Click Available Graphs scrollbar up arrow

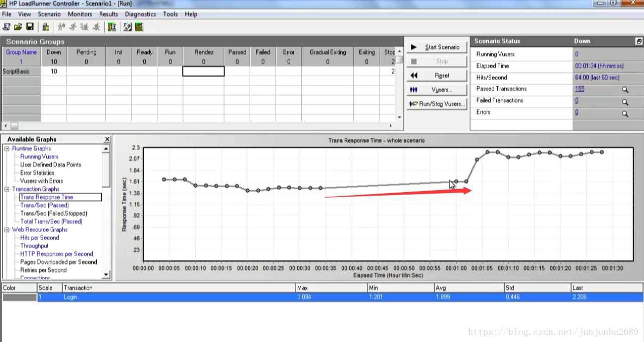(106, 148)
